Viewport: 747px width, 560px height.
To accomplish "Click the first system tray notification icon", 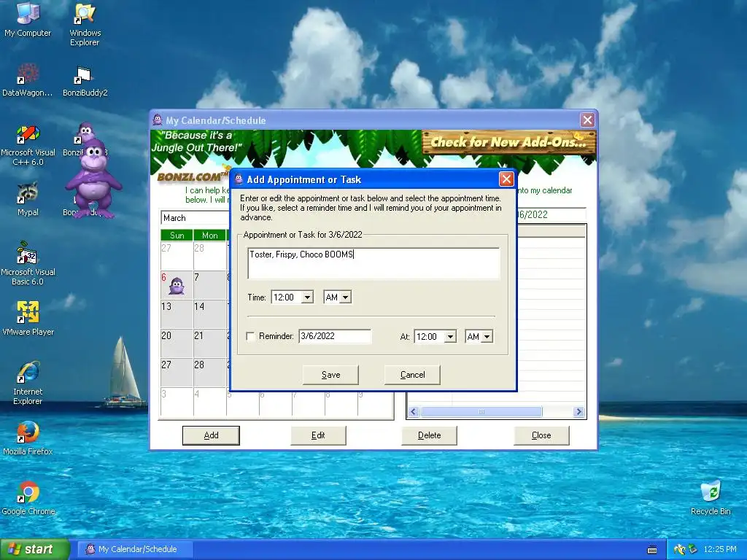I will (680, 549).
